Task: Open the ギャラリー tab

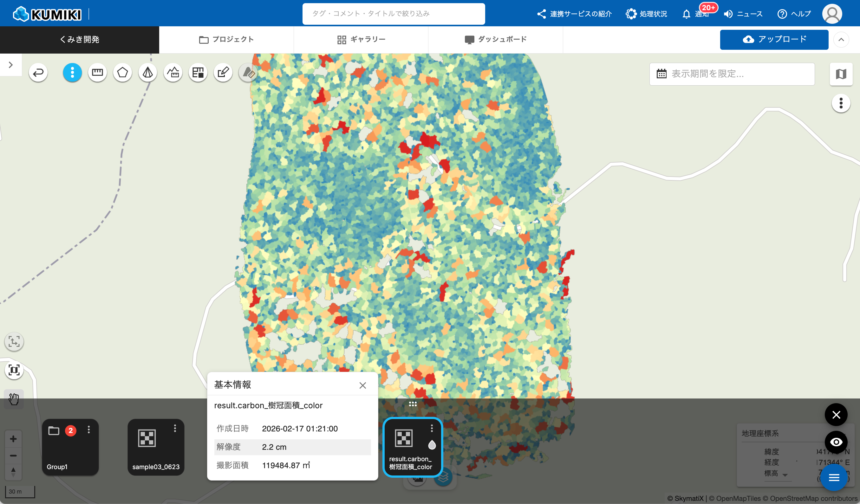Action: coord(361,40)
